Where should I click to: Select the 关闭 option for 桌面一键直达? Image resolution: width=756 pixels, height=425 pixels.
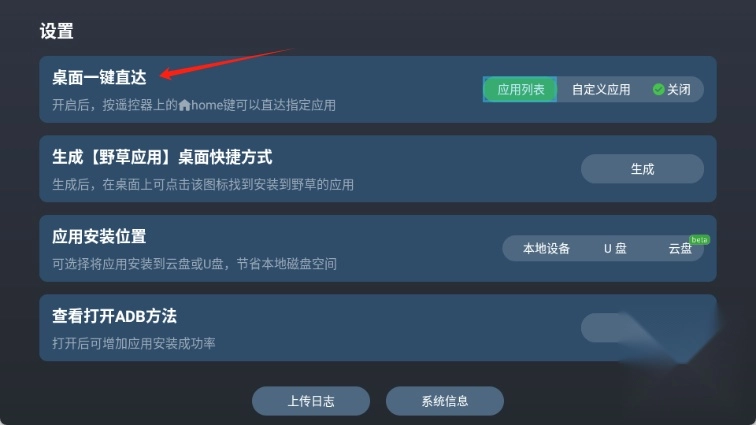click(x=672, y=90)
